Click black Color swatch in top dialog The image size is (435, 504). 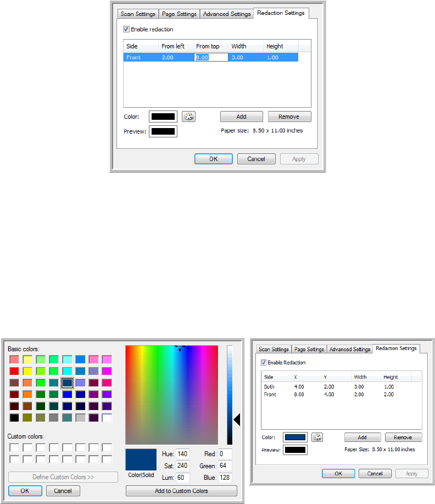[163, 117]
